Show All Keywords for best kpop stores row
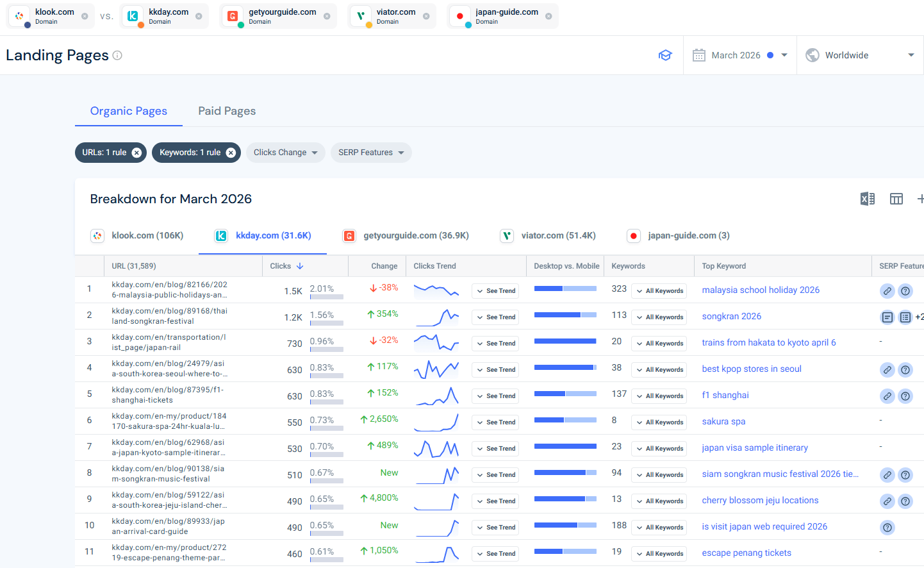 pos(659,370)
